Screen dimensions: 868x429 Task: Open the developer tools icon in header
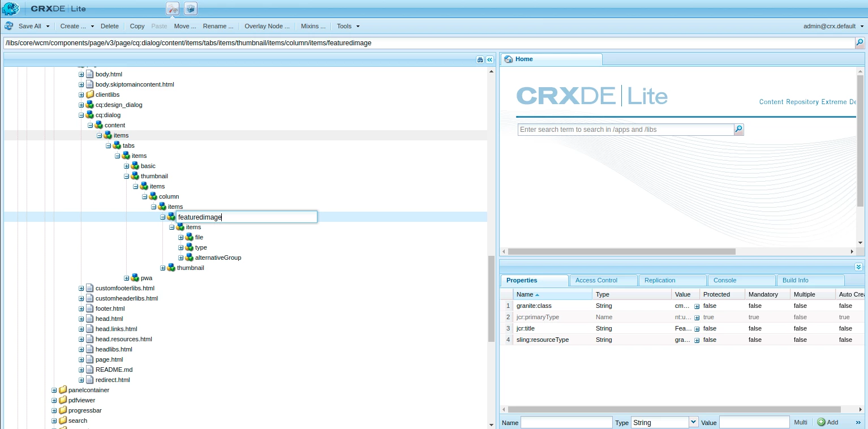pyautogui.click(x=173, y=8)
